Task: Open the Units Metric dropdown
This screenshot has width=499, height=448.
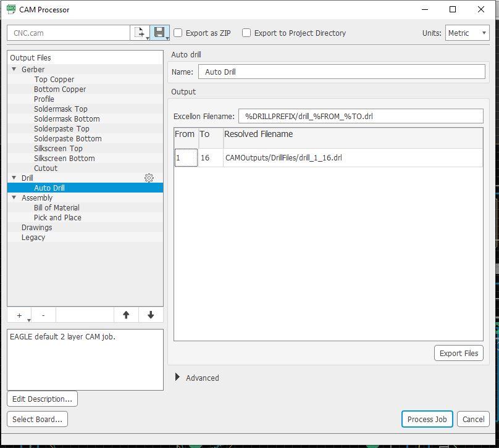Action: (x=467, y=33)
